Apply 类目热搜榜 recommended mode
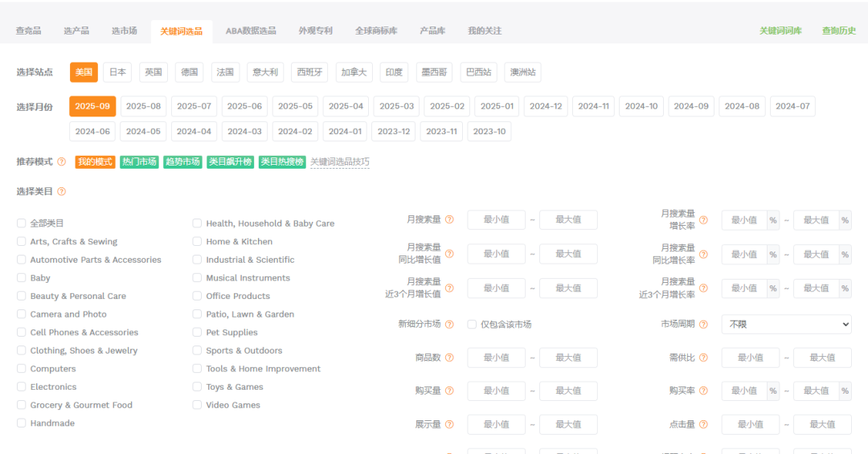Screen dimensions: 868x454 pyautogui.click(x=282, y=162)
